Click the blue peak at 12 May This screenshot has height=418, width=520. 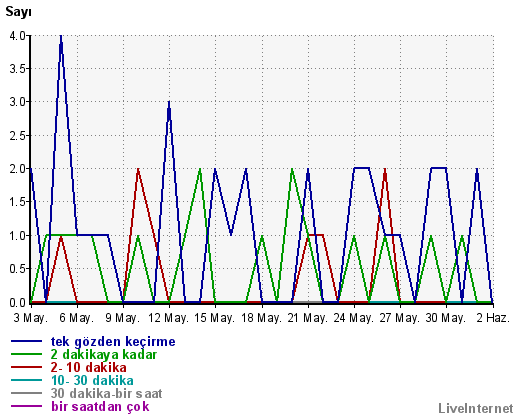click(x=169, y=103)
